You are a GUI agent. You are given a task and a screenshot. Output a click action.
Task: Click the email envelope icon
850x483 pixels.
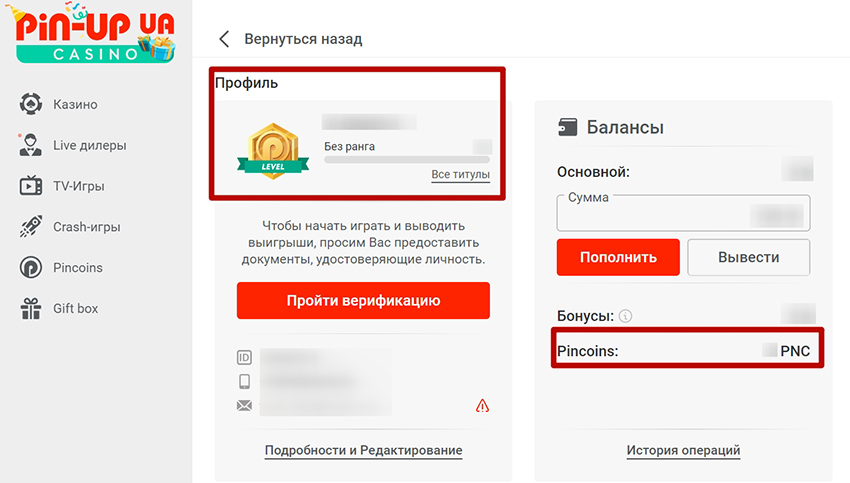pyautogui.click(x=244, y=405)
